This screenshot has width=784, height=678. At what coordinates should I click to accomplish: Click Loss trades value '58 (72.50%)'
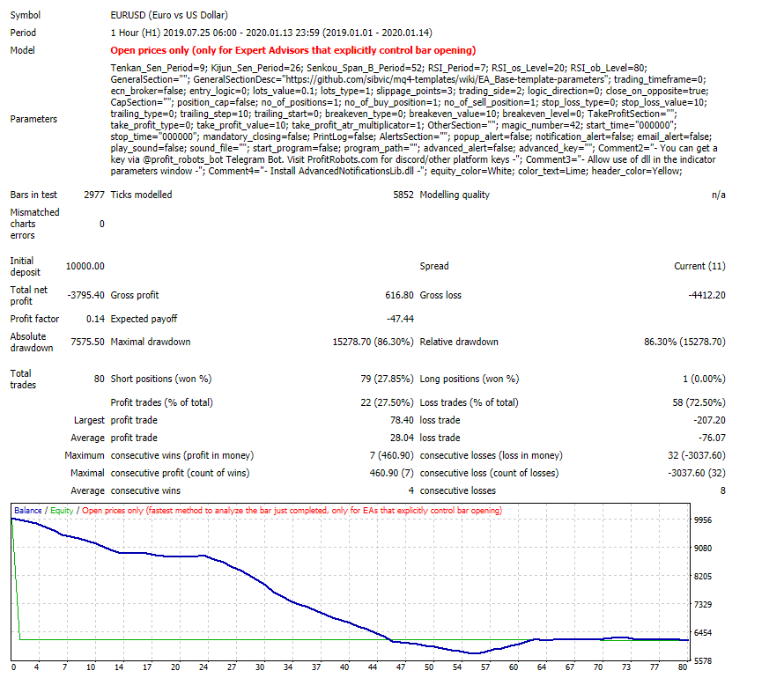(699, 402)
